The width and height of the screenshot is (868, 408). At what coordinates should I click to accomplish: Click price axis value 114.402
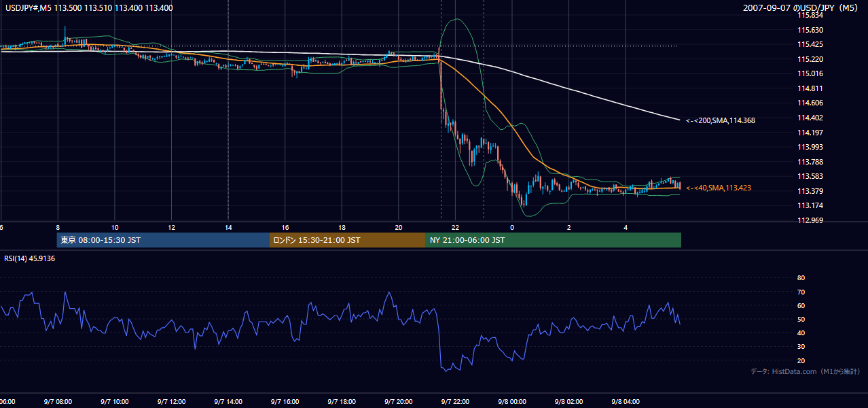(x=810, y=118)
